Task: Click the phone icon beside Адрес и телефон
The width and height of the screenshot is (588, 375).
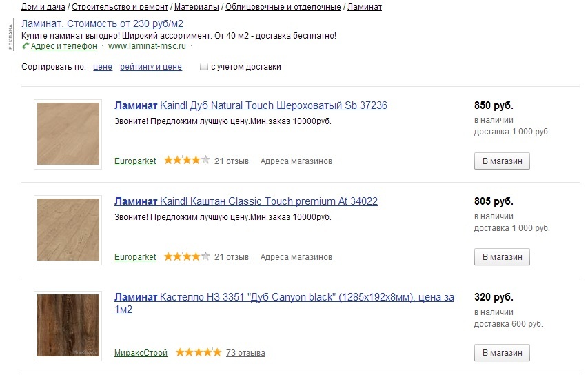Action: pyautogui.click(x=25, y=46)
